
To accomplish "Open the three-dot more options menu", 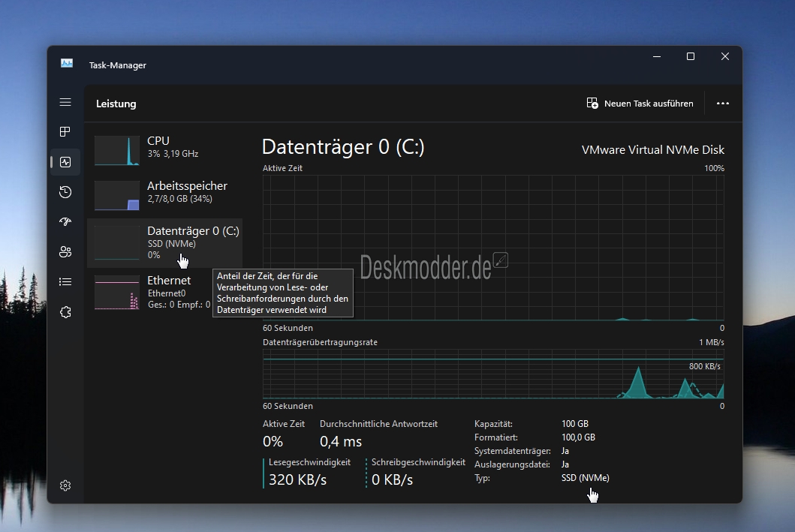I will coord(722,104).
